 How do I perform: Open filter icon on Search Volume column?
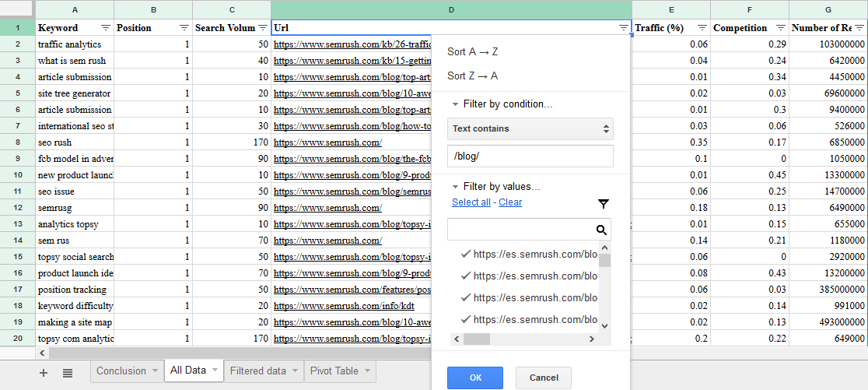coord(264,28)
